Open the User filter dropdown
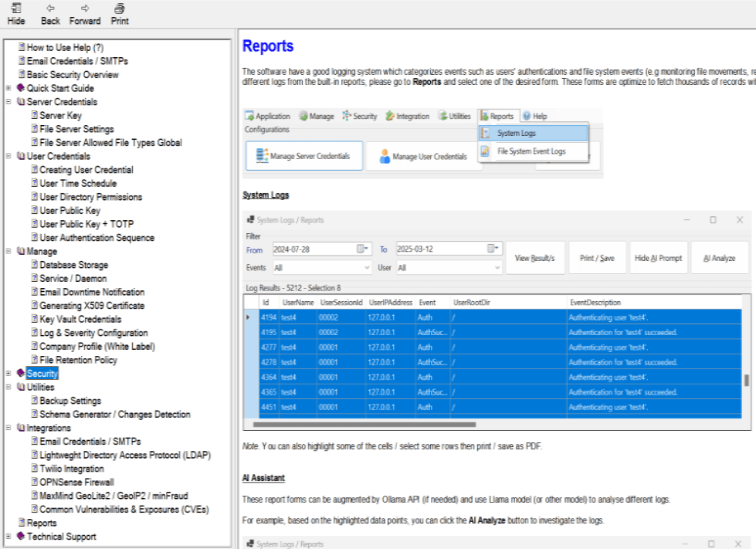The height and width of the screenshot is (549, 756). tap(497, 267)
